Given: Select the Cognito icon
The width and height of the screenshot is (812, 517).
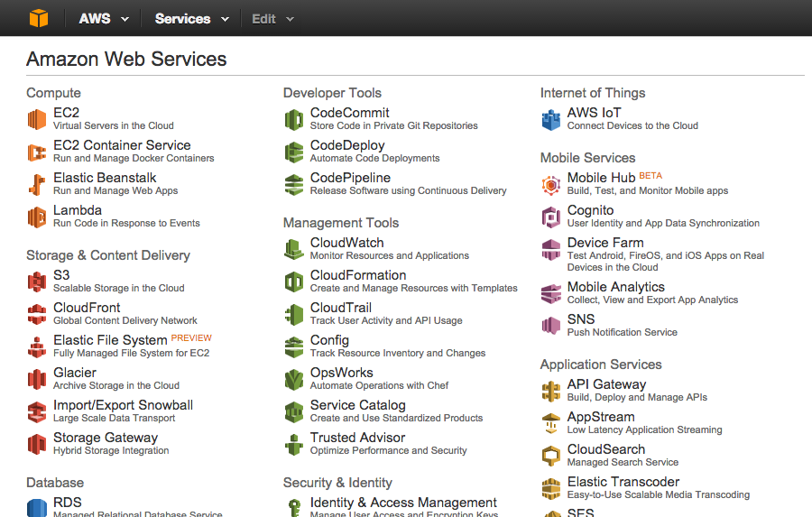Looking at the screenshot, I should (550, 217).
